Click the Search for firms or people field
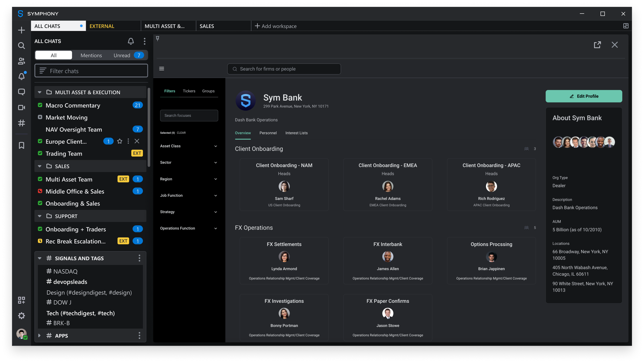This screenshot has width=644, height=363. pyautogui.click(x=284, y=69)
